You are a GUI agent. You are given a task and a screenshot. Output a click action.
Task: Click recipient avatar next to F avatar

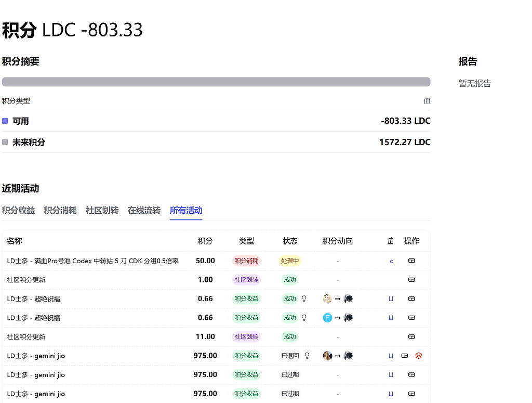(348, 318)
